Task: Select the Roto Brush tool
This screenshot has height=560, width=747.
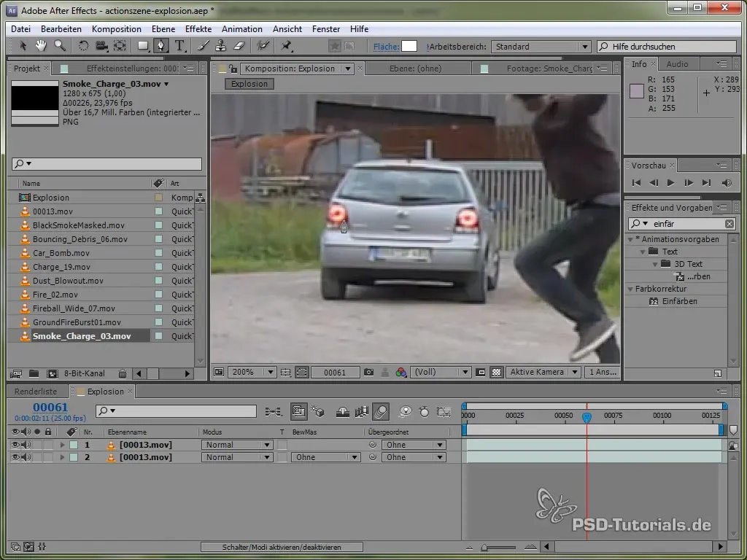Action: [263, 46]
